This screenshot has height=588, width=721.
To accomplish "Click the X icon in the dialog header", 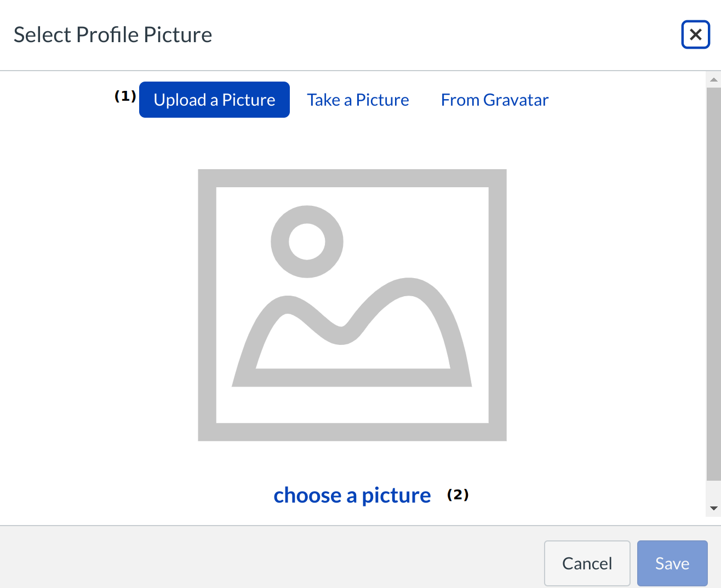I will click(x=695, y=34).
